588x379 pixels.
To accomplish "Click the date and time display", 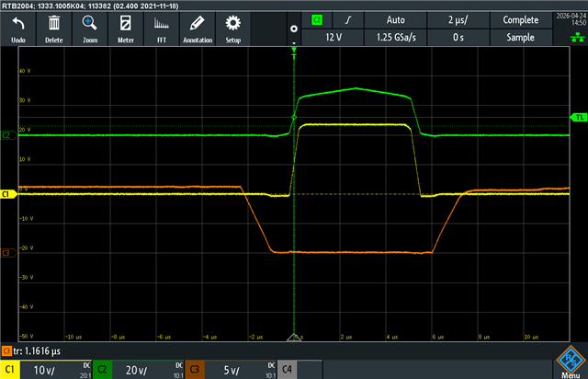I will (571, 19).
